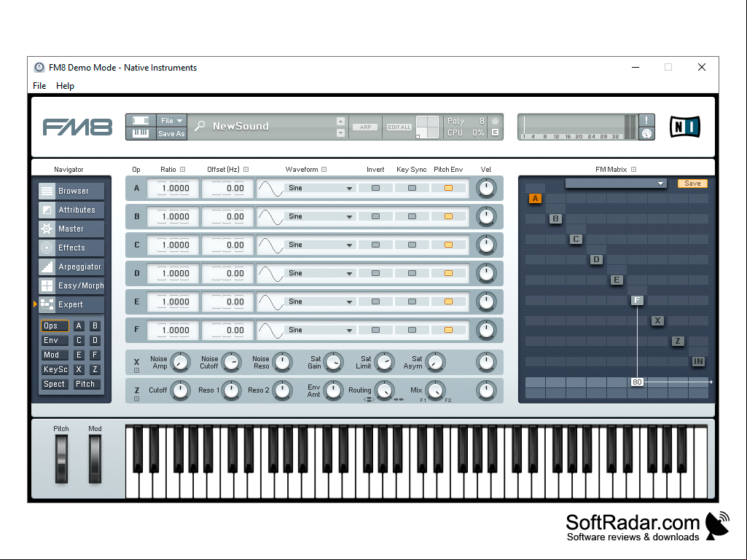Click the search magnifier icon beside NewSound

pyautogui.click(x=200, y=126)
